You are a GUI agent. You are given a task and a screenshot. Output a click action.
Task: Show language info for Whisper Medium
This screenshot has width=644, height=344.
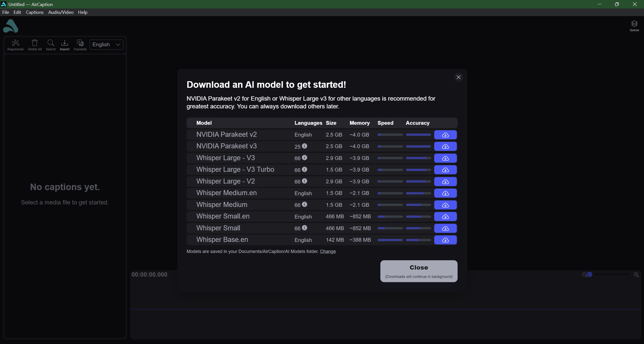[304, 204]
